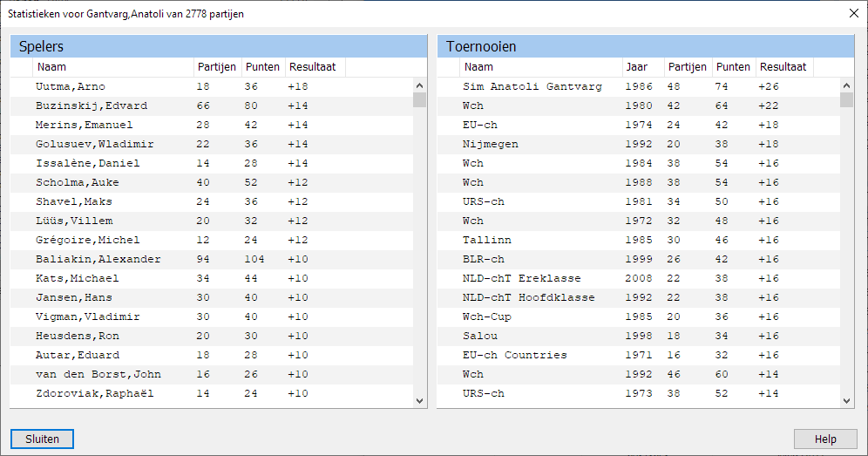
Task: Click the 104 points value for Baliakin
Action: (x=254, y=259)
